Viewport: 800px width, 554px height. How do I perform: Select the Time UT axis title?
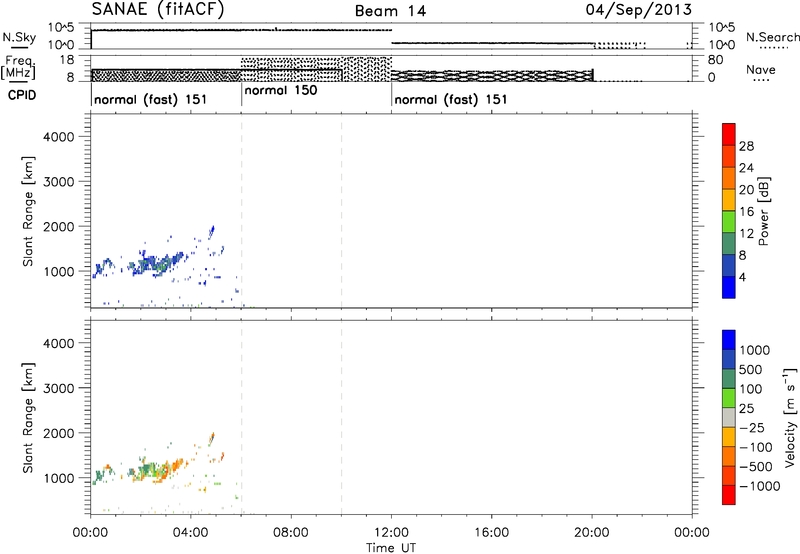pyautogui.click(x=391, y=548)
